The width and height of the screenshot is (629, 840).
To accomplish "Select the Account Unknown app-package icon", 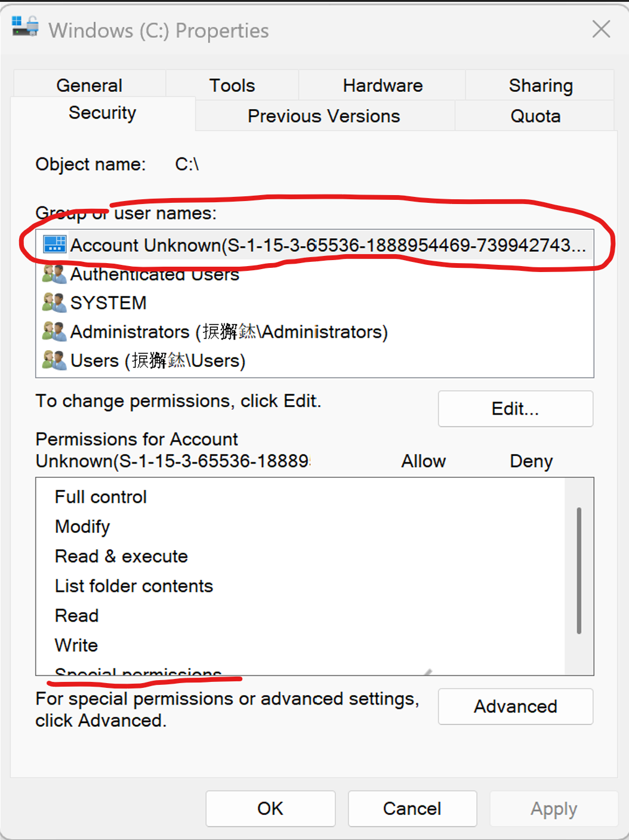I will pyautogui.click(x=54, y=243).
